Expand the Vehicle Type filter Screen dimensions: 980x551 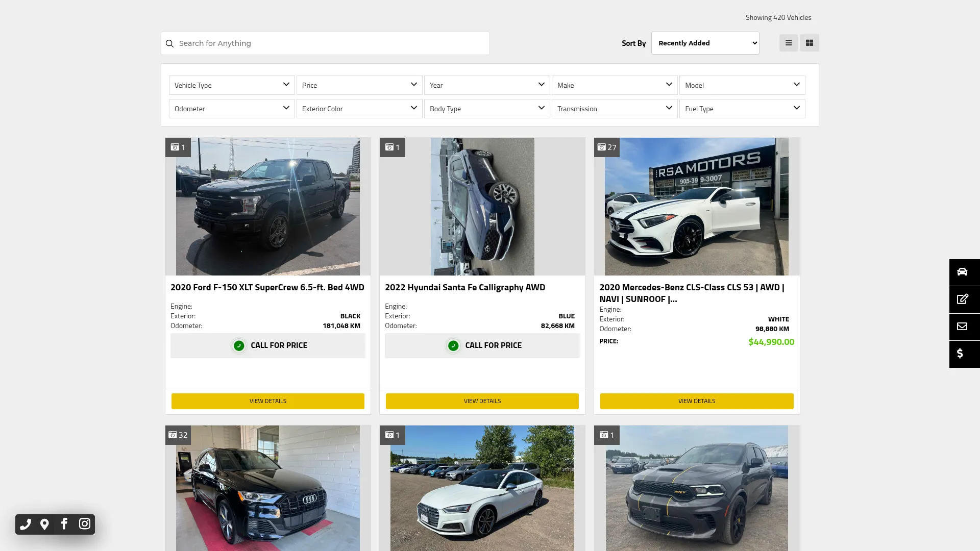[x=232, y=85]
